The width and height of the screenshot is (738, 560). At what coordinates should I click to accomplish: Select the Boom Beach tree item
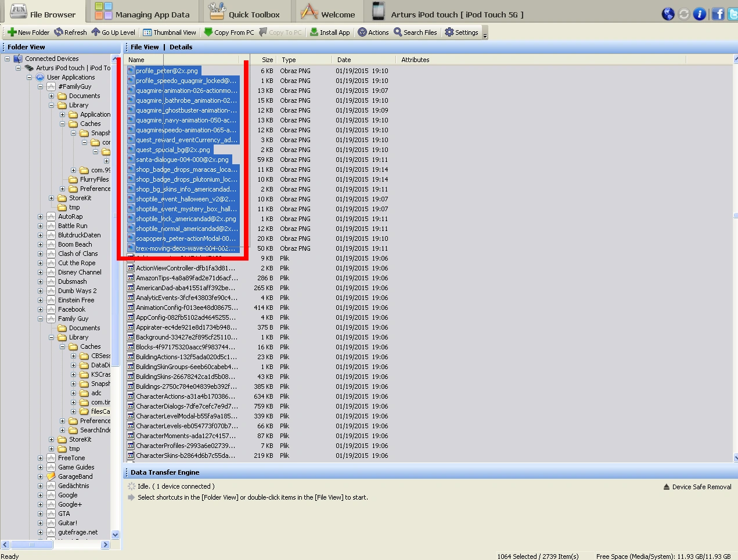(x=75, y=244)
